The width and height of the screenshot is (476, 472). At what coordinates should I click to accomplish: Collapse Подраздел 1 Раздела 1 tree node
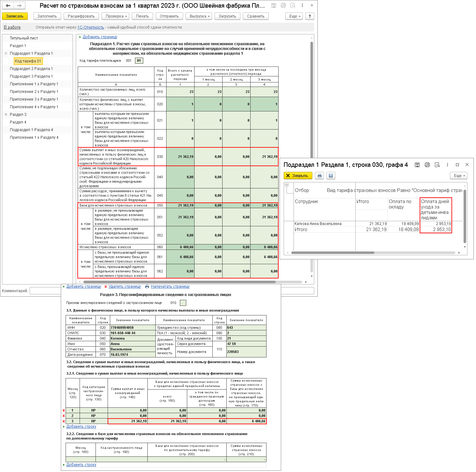6,53
